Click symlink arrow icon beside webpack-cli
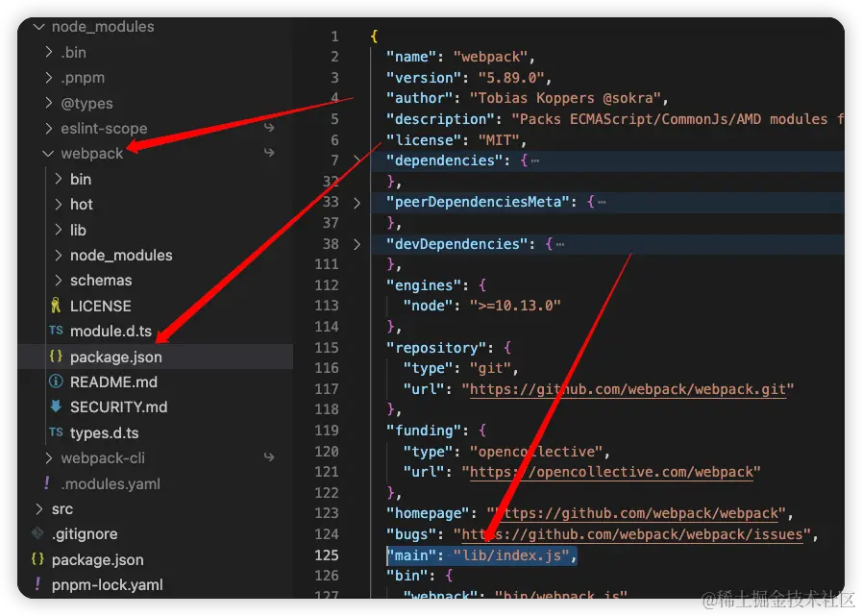 click(269, 456)
